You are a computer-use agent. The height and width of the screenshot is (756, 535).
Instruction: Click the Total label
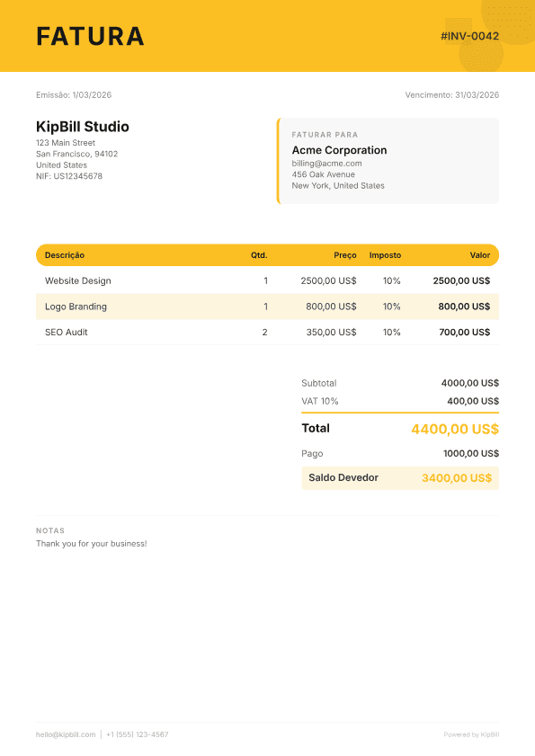click(316, 428)
